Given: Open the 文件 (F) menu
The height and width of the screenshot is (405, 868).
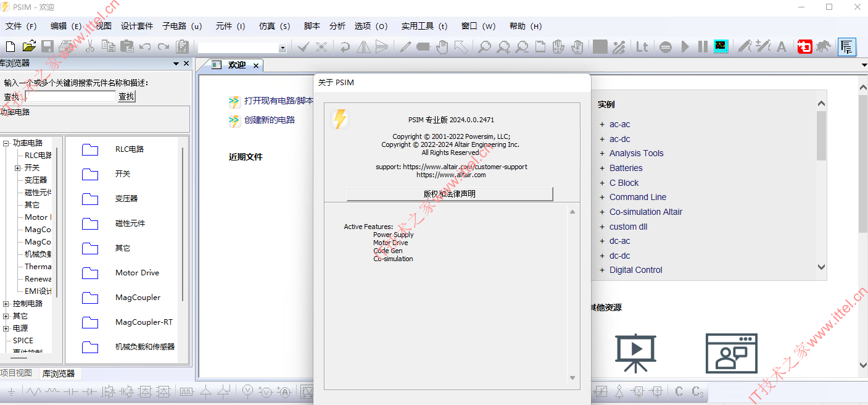Looking at the screenshot, I should coord(21,26).
